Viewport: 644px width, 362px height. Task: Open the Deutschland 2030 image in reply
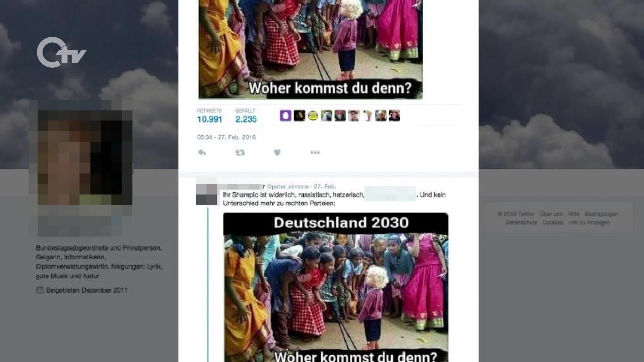point(336,287)
